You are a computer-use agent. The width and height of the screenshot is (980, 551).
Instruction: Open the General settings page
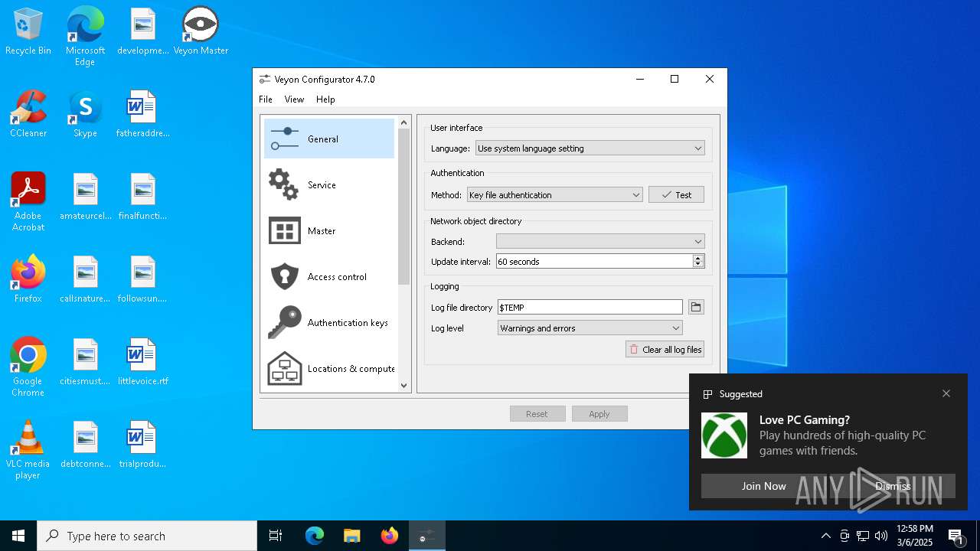pyautogui.click(x=329, y=139)
